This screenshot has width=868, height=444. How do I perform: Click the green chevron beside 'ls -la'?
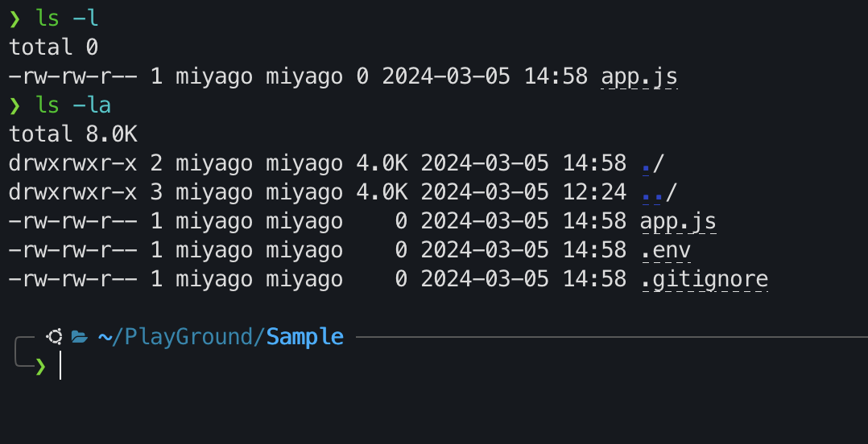[x=14, y=105]
